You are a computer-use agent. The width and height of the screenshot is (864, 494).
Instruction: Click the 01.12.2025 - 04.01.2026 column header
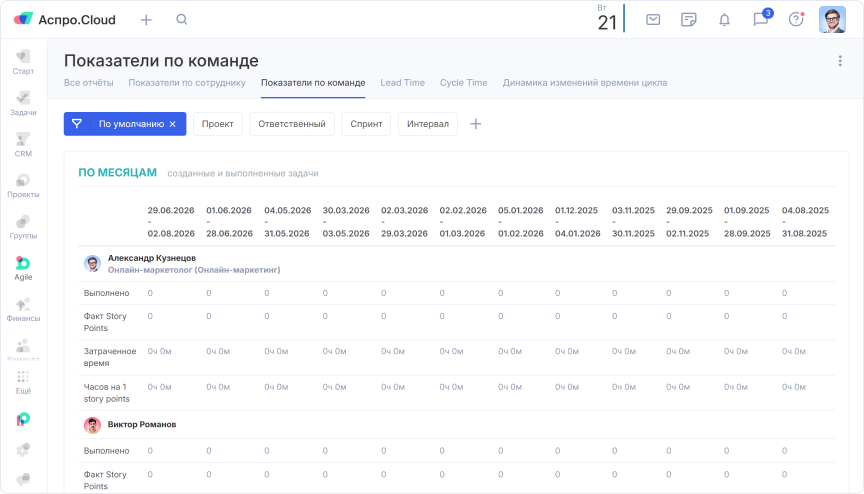577,222
